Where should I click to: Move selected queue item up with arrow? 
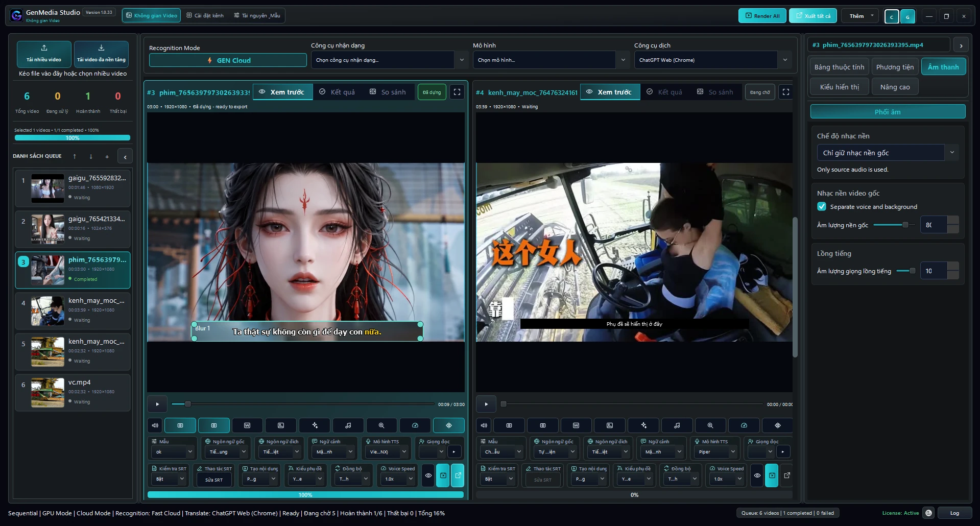[75, 156]
